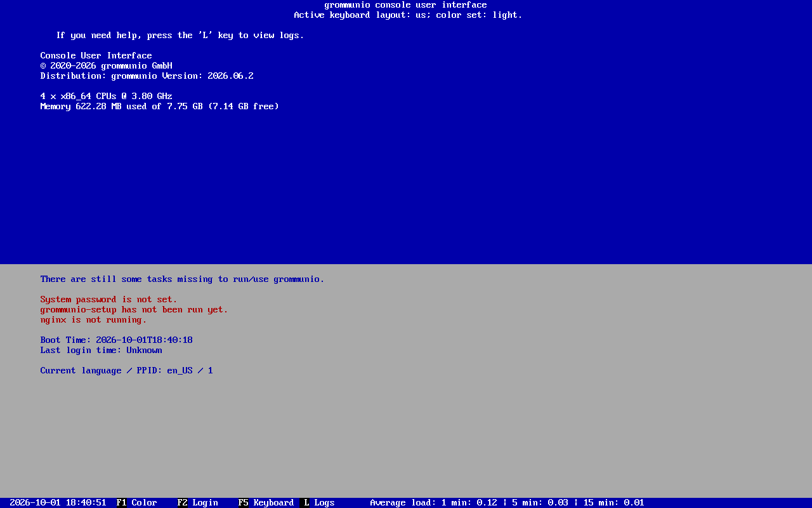This screenshot has height=508, width=812.
Task: Click the 'Current language / PPID' line
Action: pyautogui.click(x=127, y=371)
